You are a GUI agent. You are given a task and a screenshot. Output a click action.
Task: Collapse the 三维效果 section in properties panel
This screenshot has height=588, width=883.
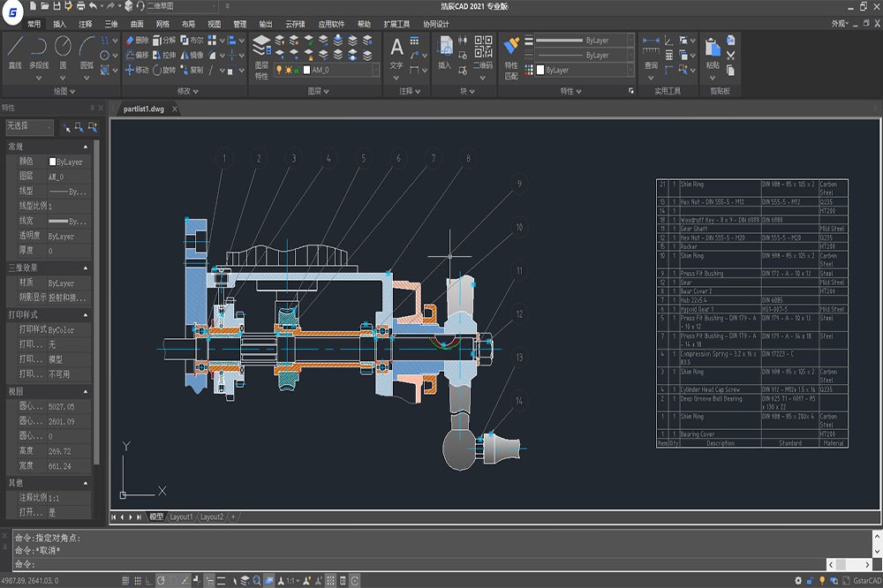pos(86,268)
